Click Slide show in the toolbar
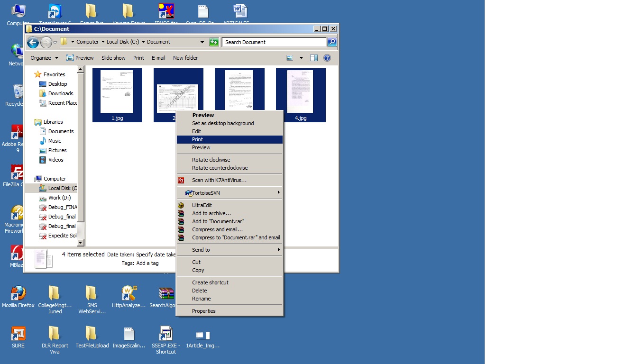 click(x=113, y=58)
